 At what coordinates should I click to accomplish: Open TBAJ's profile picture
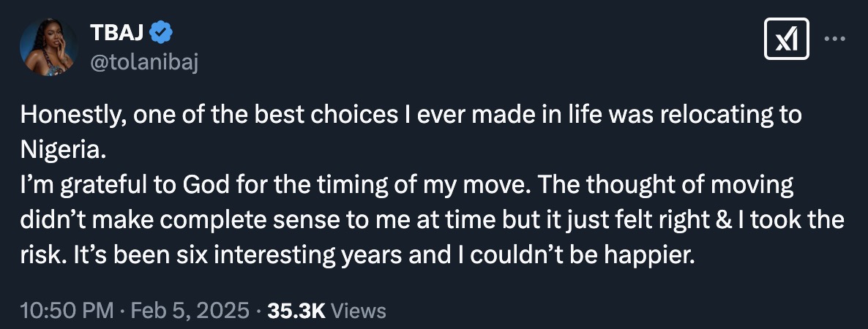tap(49, 47)
